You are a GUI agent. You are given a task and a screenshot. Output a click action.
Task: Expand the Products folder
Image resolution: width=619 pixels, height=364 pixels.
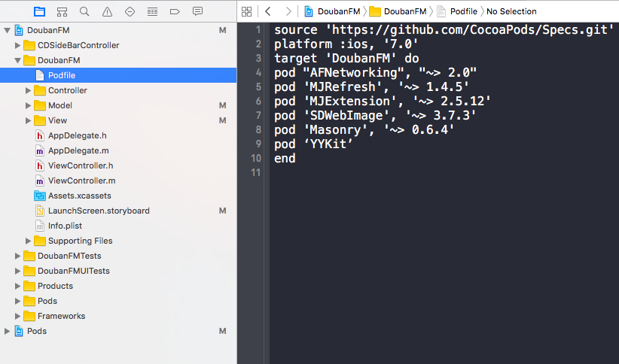(x=17, y=286)
